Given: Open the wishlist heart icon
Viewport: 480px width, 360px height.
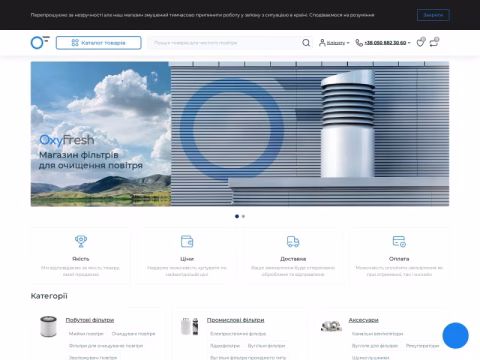Looking at the screenshot, I should click(x=421, y=42).
